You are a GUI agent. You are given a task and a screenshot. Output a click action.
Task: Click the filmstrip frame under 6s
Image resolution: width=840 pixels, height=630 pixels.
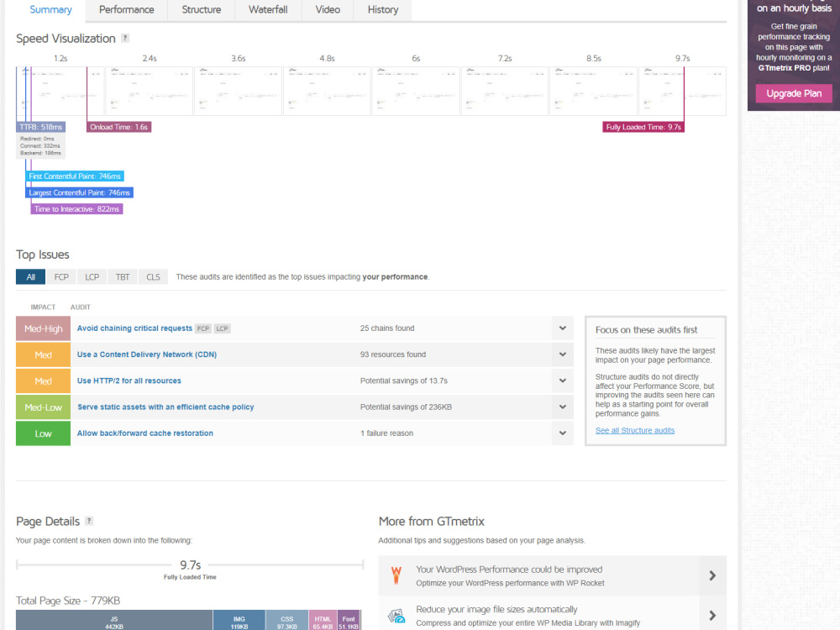point(416,91)
